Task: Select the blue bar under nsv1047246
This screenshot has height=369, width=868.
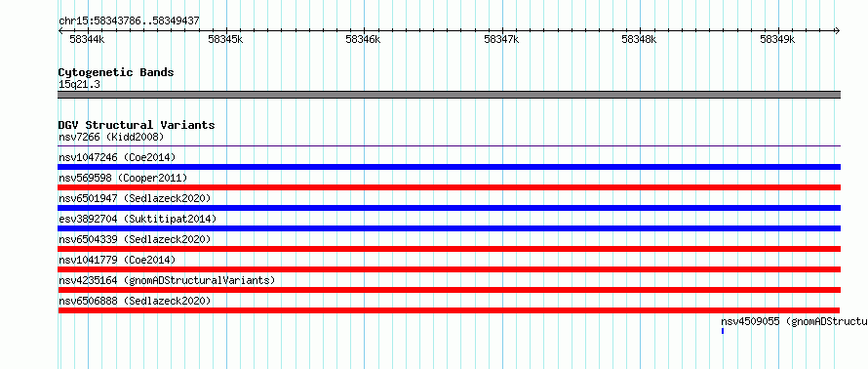Action: tap(450, 167)
